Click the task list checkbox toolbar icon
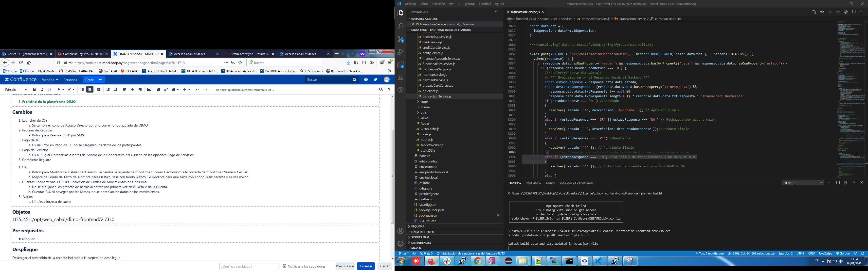This screenshot has width=868, height=271. click(99, 89)
